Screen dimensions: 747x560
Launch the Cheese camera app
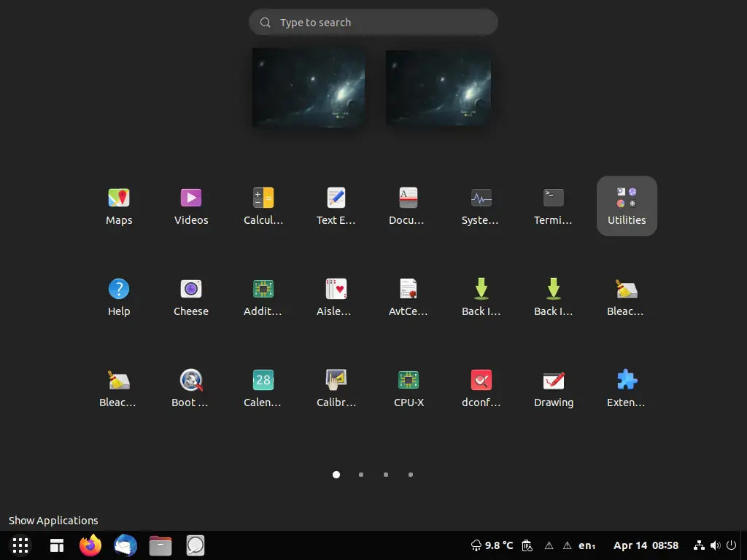pos(191,297)
